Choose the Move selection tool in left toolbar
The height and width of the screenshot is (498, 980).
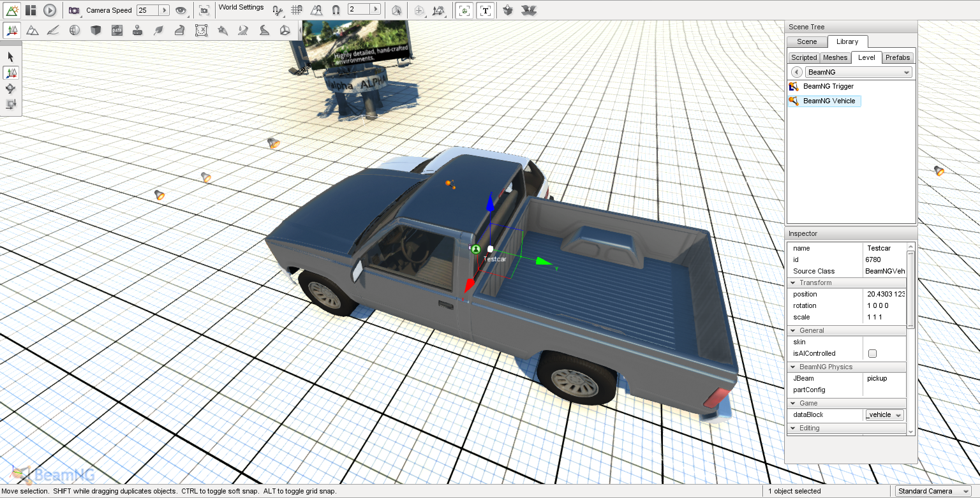tap(11, 73)
